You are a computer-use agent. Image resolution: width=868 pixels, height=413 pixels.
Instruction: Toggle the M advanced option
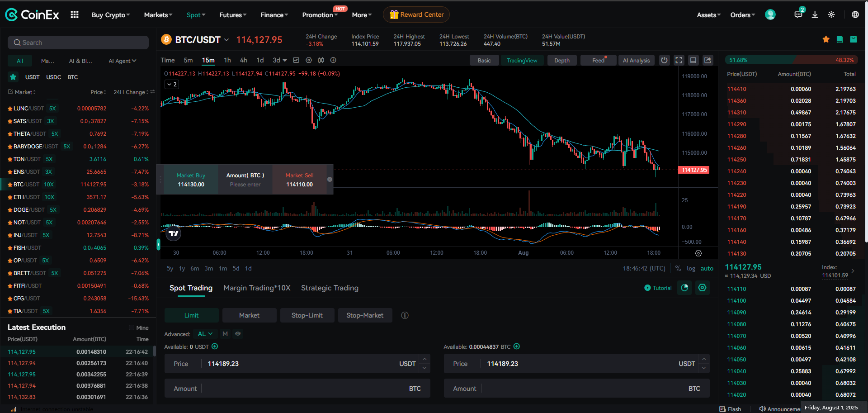(225, 334)
